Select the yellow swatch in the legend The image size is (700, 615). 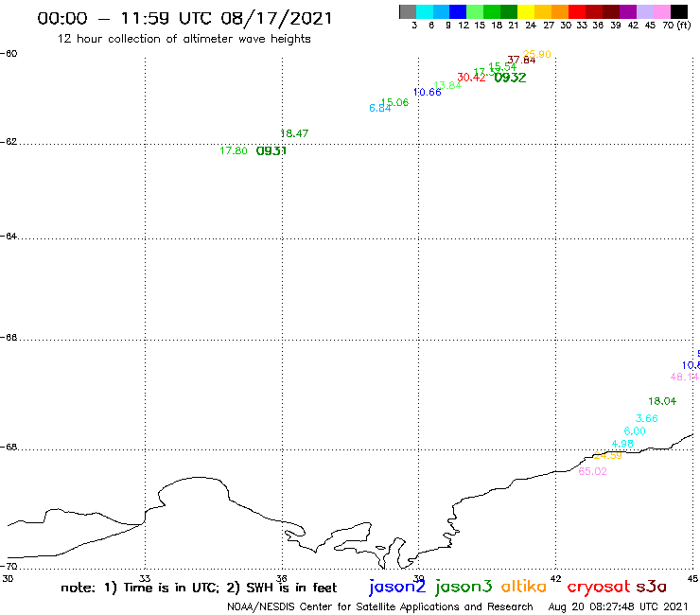click(526, 11)
